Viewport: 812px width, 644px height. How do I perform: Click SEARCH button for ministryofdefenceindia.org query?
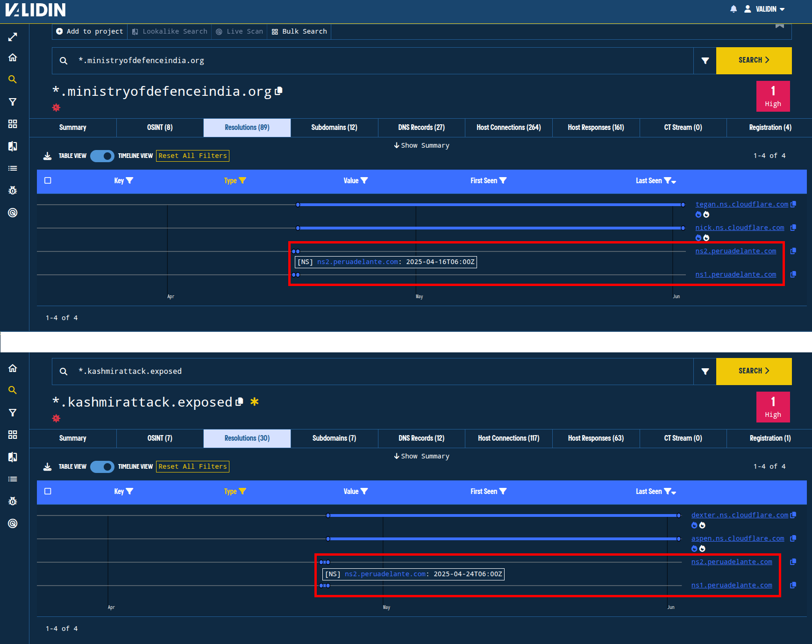pos(754,60)
